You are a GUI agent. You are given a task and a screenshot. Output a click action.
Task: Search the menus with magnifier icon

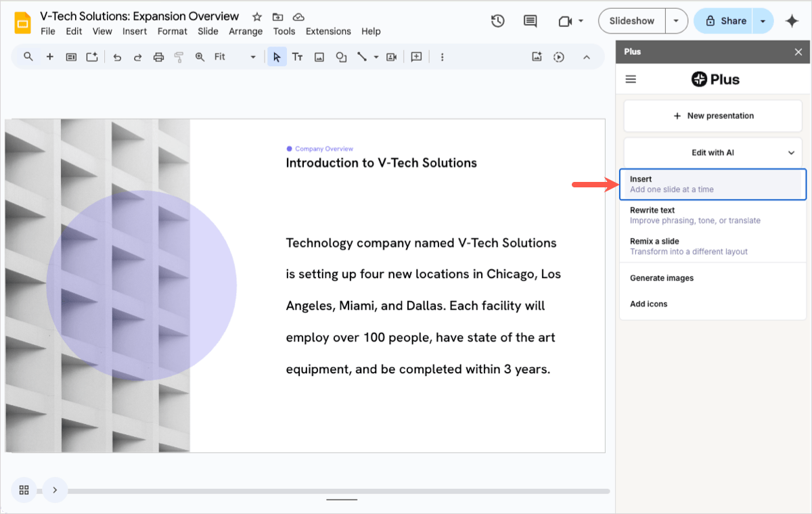tap(28, 57)
